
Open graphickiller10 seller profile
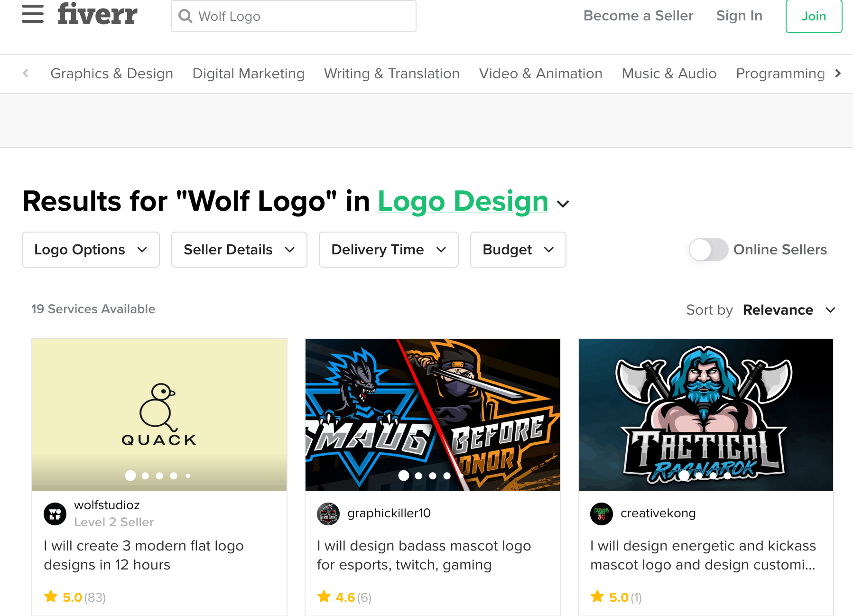coord(389,513)
